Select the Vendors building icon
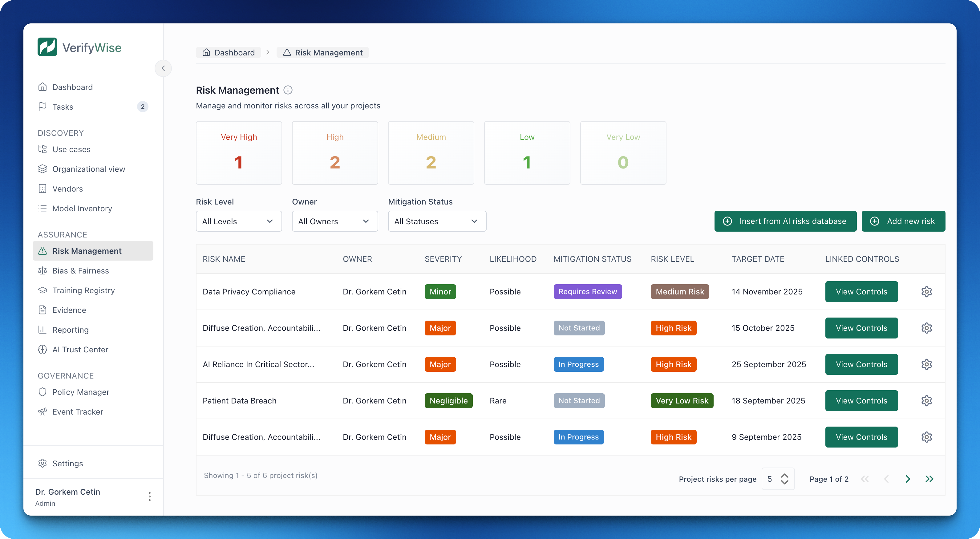This screenshot has width=980, height=539. (x=43, y=188)
